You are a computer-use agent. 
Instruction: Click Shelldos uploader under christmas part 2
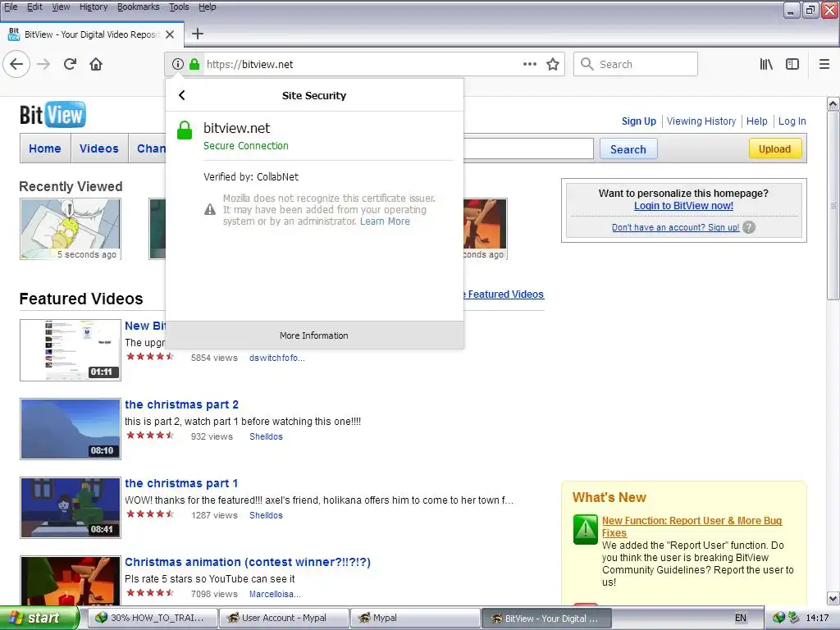[x=266, y=436]
